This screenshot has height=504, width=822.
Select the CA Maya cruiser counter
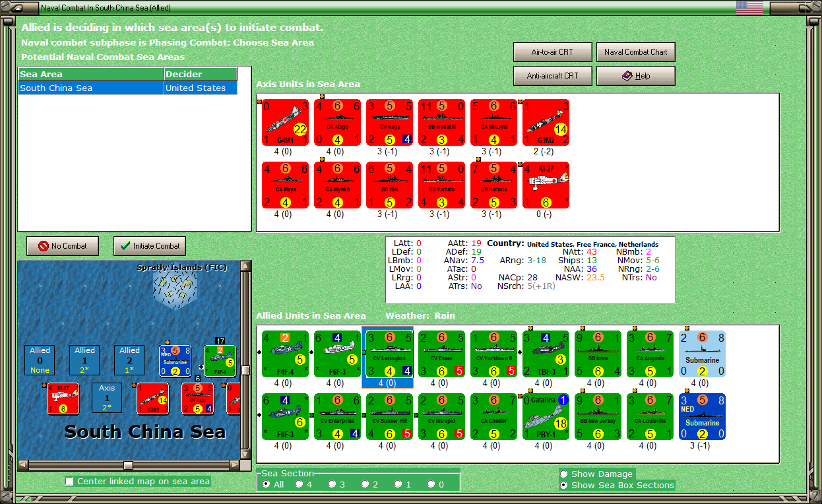(285, 185)
